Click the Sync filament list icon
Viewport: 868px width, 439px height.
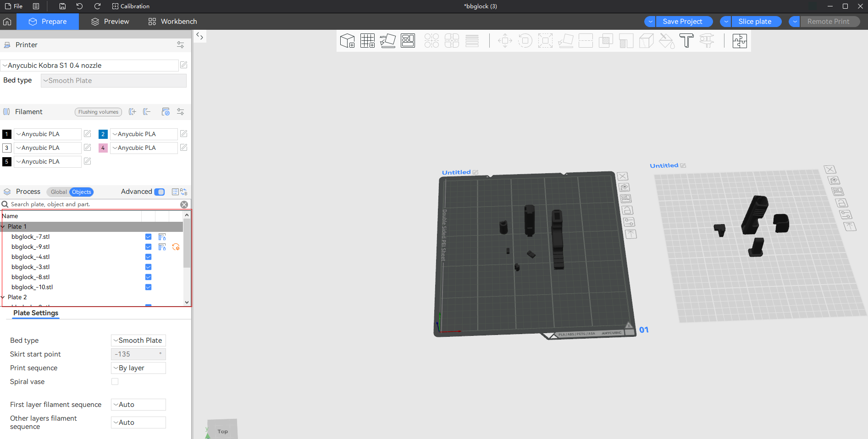(x=166, y=112)
